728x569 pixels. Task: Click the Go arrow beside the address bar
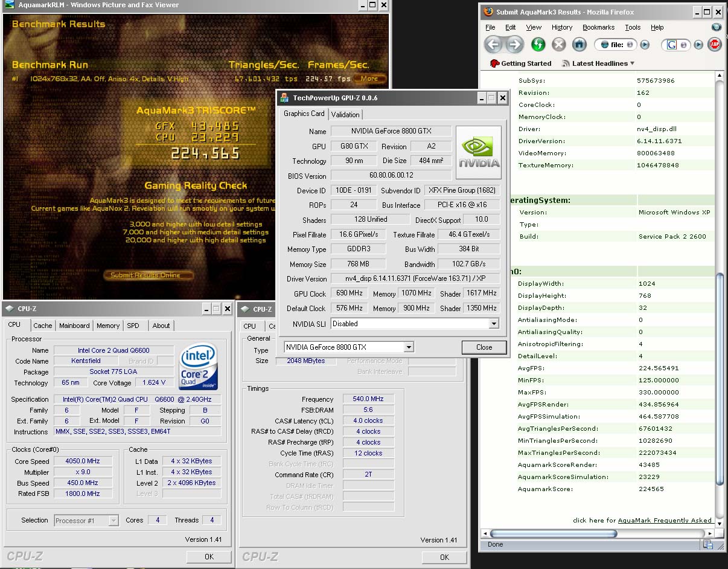pyautogui.click(x=645, y=45)
